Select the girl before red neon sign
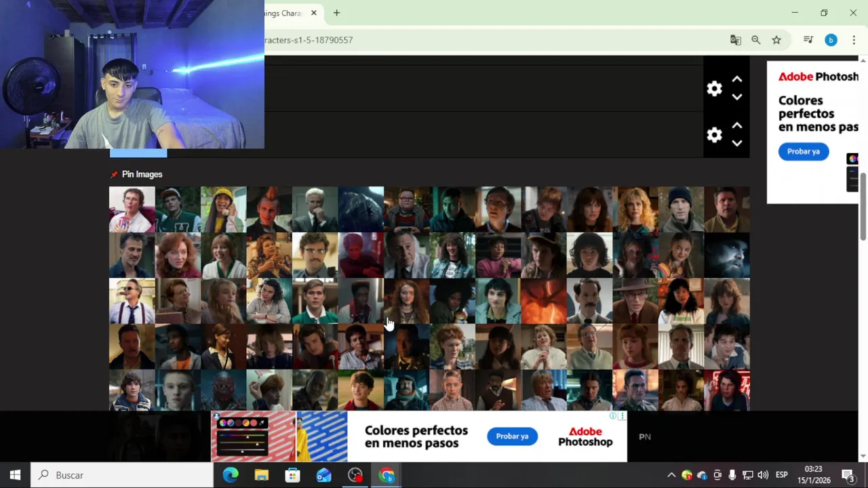The height and width of the screenshot is (488, 868). pos(727,391)
